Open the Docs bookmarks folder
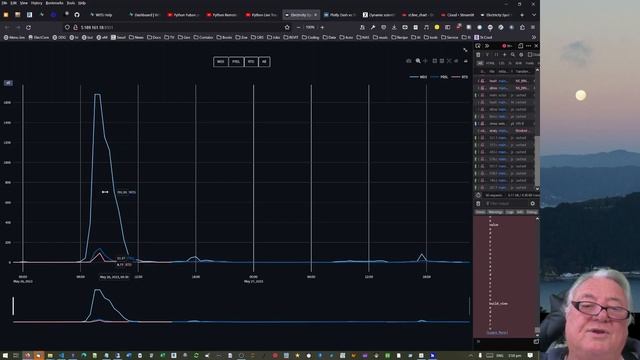 (x=153, y=37)
